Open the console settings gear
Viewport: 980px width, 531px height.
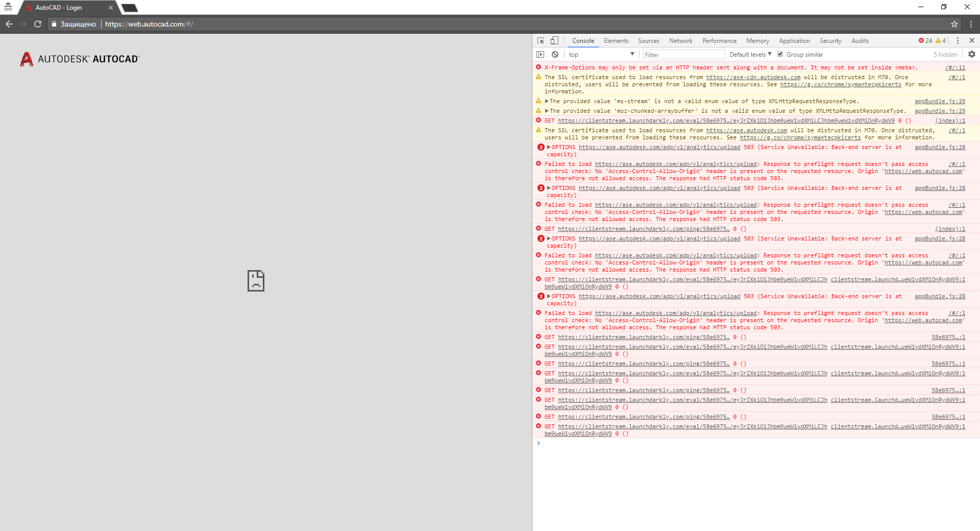pos(972,54)
